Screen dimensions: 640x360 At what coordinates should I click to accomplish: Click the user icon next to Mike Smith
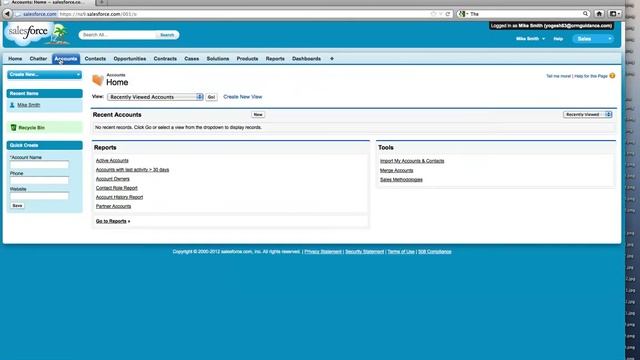pyautogui.click(x=12, y=105)
